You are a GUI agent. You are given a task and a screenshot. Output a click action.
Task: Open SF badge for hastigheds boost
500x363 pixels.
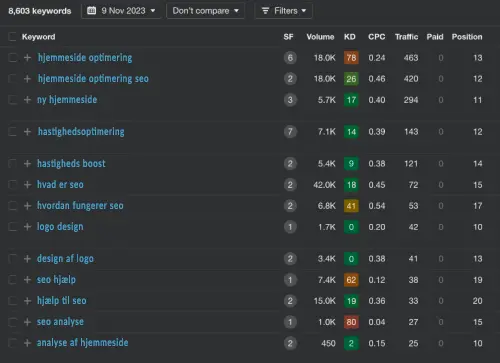click(290, 164)
